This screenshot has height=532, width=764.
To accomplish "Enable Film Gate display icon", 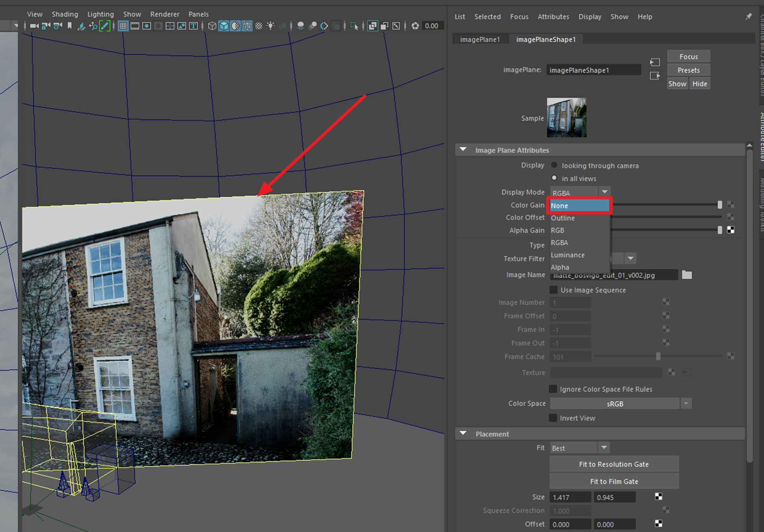I will 135,26.
